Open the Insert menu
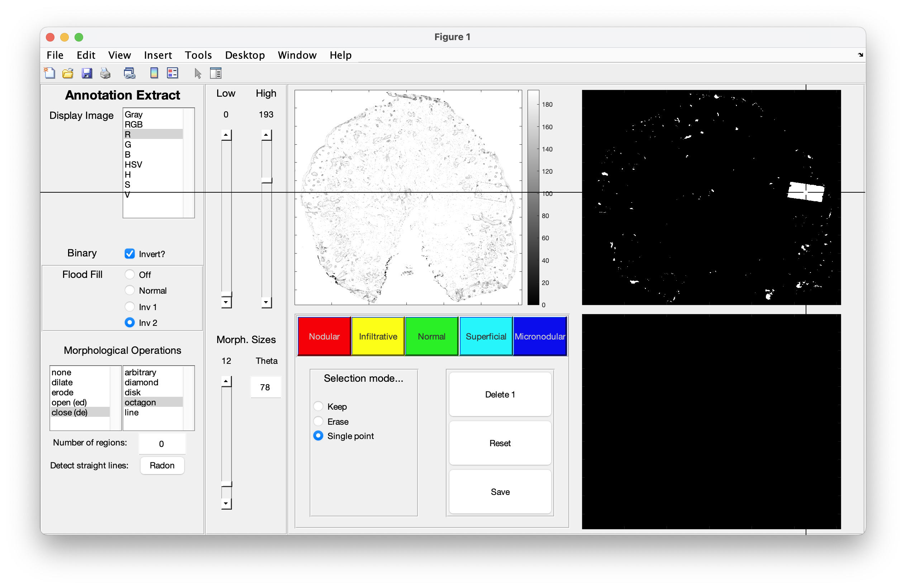The image size is (906, 588). click(158, 55)
